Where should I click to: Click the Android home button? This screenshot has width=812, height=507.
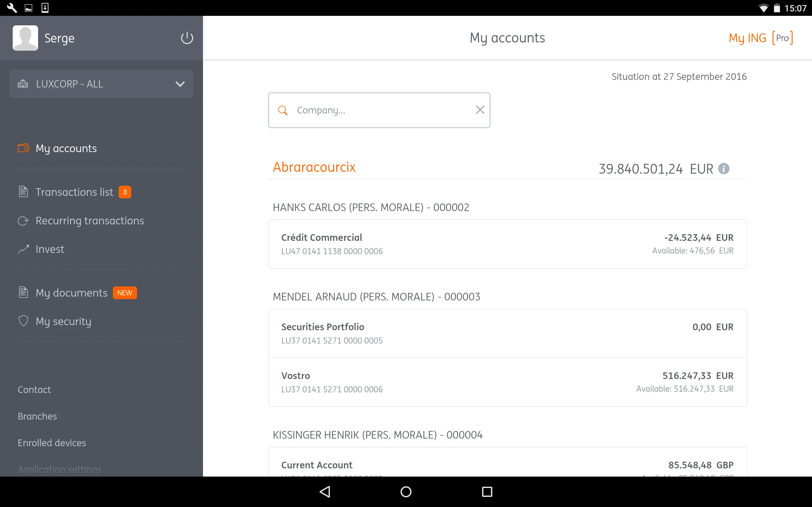pyautogui.click(x=406, y=491)
